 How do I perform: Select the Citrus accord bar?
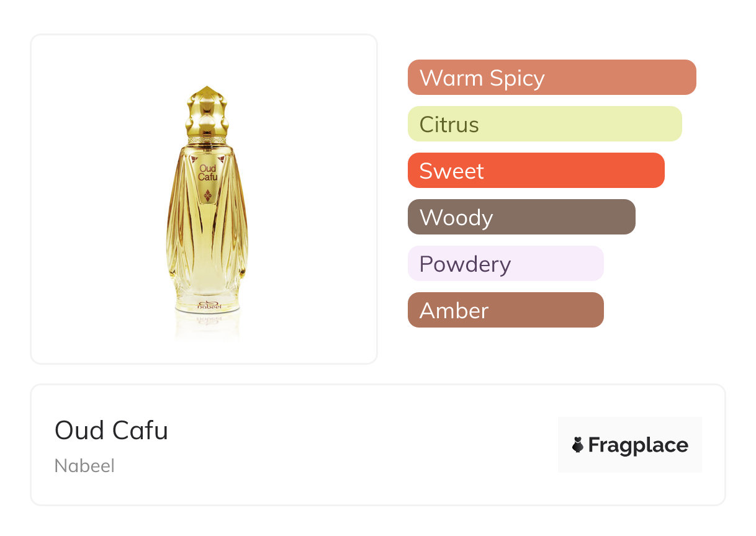544,124
